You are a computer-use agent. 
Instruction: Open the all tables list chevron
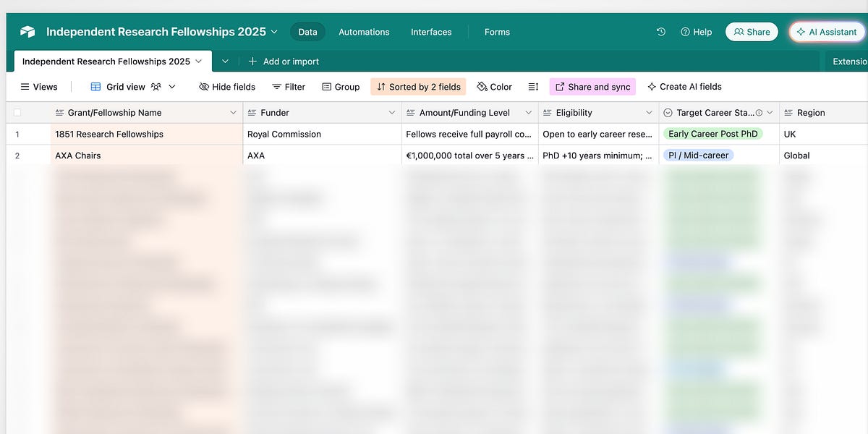click(226, 61)
